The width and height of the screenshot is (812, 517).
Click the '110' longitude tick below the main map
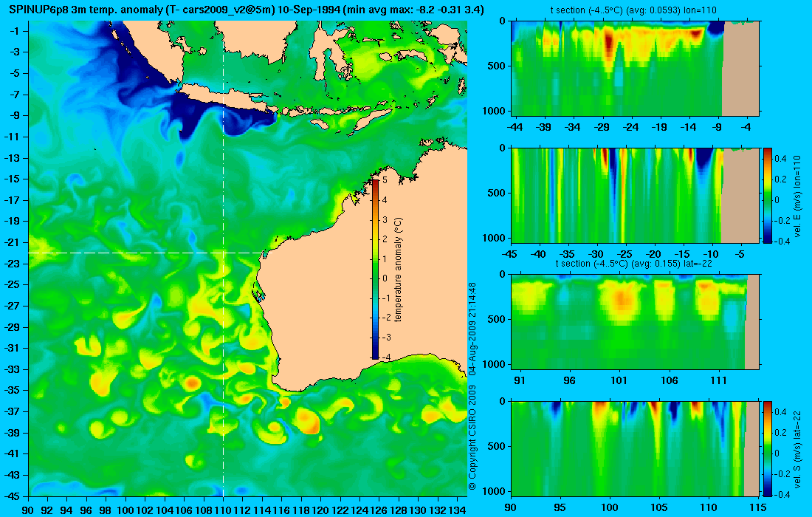point(223,510)
